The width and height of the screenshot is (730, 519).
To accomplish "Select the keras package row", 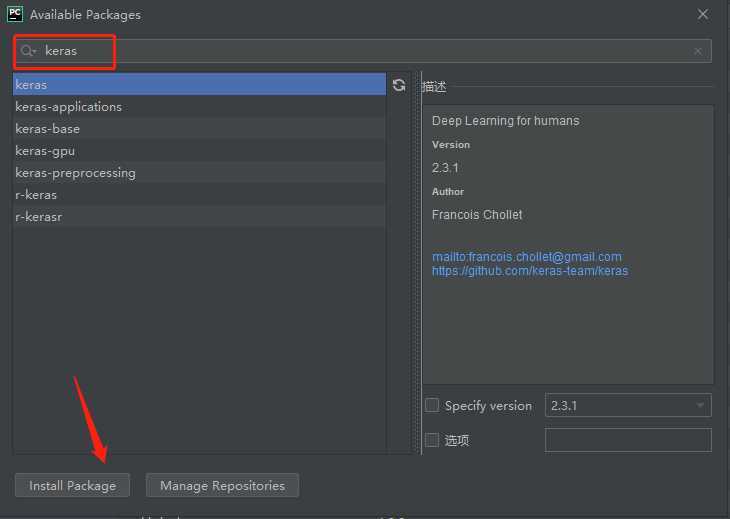I will coord(199,85).
